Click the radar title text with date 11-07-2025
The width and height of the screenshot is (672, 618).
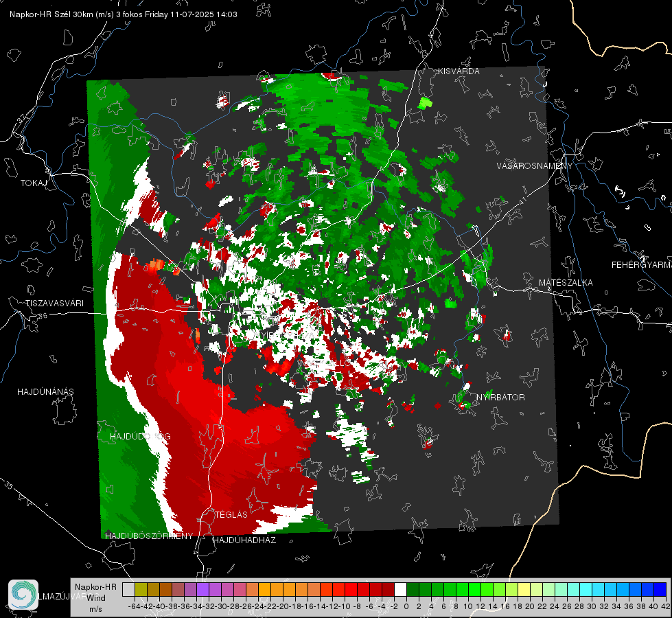click(124, 14)
